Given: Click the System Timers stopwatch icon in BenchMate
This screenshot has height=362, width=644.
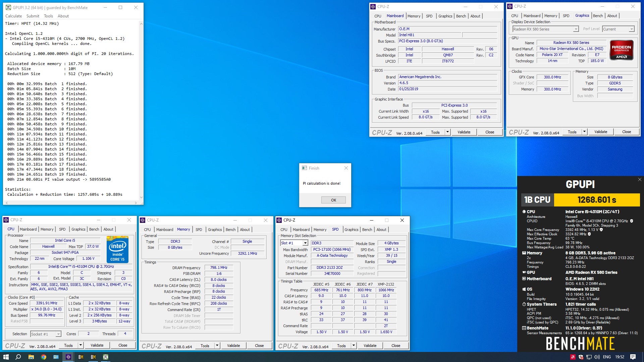Looking at the screenshot, I should click(524, 304).
